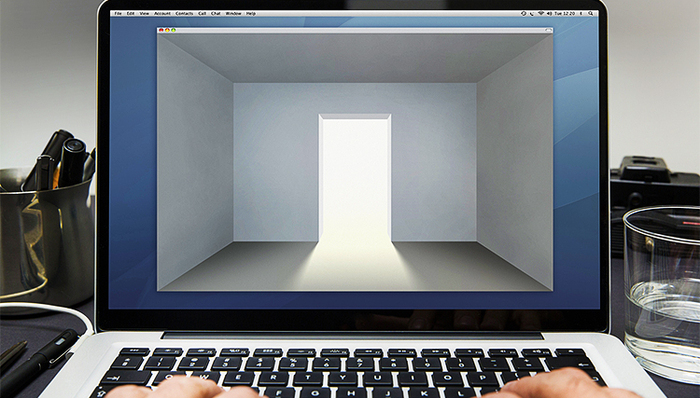Click the Tue 12:20 clock
The width and height of the screenshot is (700, 398).
[x=565, y=13]
